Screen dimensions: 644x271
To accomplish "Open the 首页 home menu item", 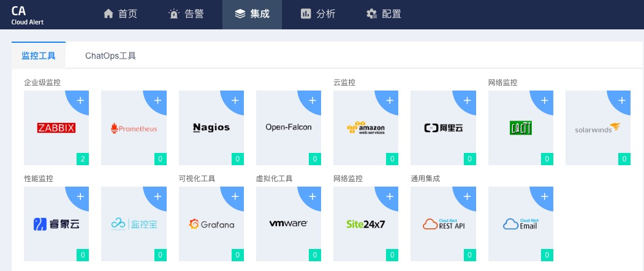I will (x=120, y=14).
